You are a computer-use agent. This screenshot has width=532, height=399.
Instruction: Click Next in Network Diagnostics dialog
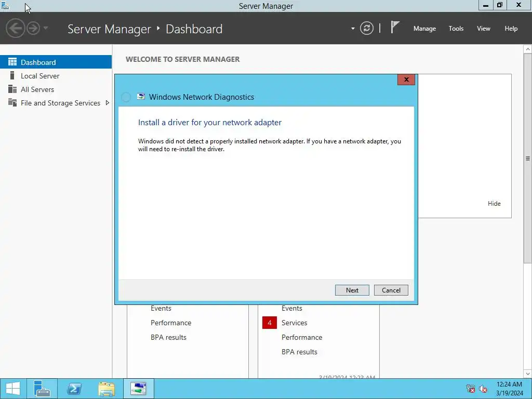(352, 290)
